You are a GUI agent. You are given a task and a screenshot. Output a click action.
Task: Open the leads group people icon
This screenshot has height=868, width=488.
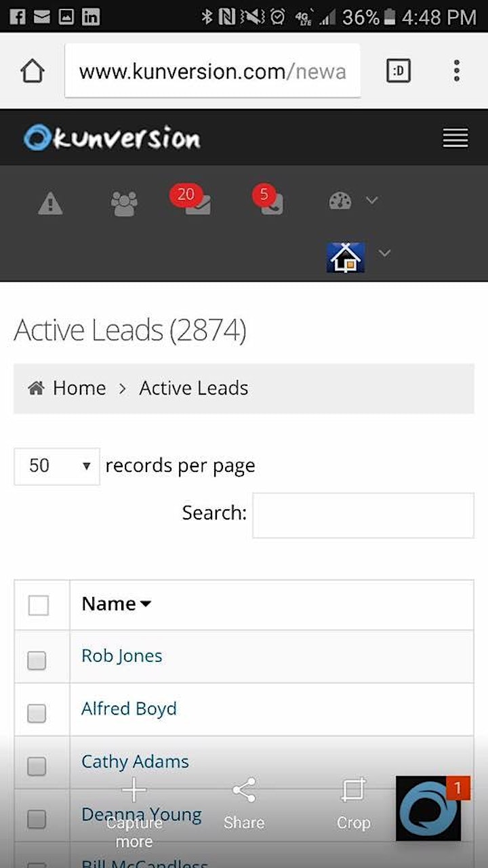tap(124, 203)
